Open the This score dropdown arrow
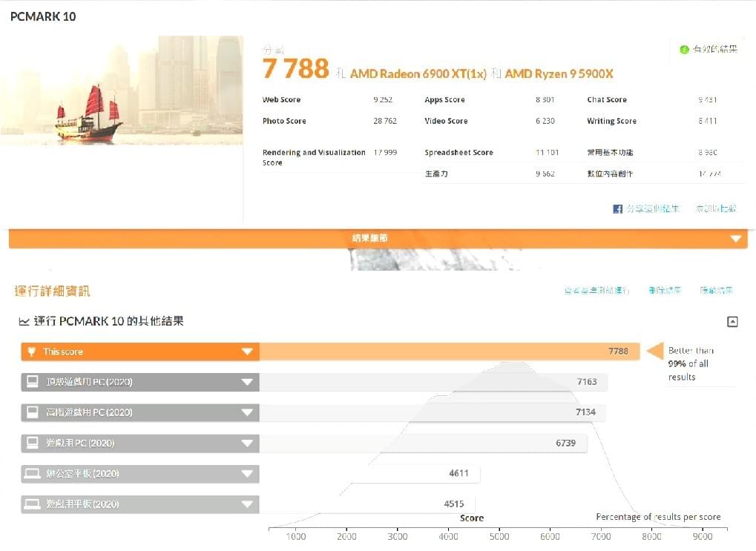This screenshot has height=551, width=756. tap(247, 352)
